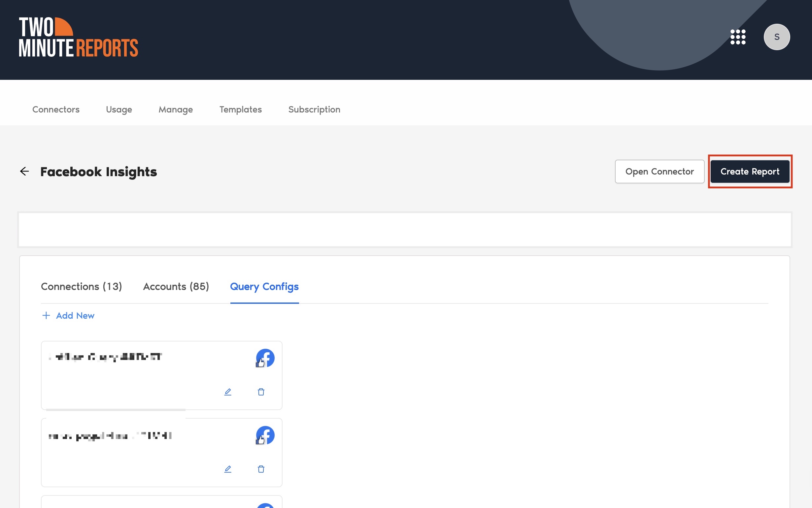Open the Subscription menu
Image resolution: width=812 pixels, height=508 pixels.
point(314,110)
